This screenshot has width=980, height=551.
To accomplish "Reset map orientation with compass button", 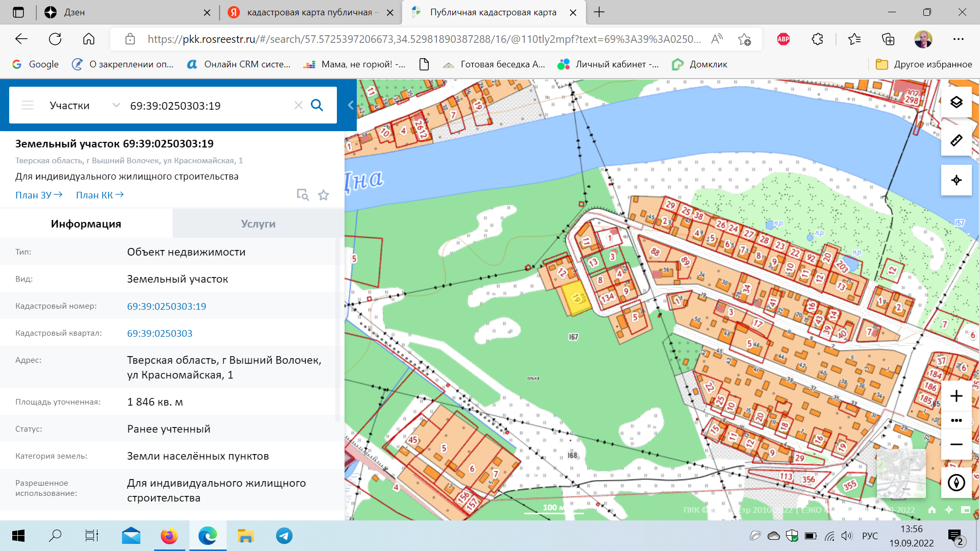I will click(x=956, y=482).
